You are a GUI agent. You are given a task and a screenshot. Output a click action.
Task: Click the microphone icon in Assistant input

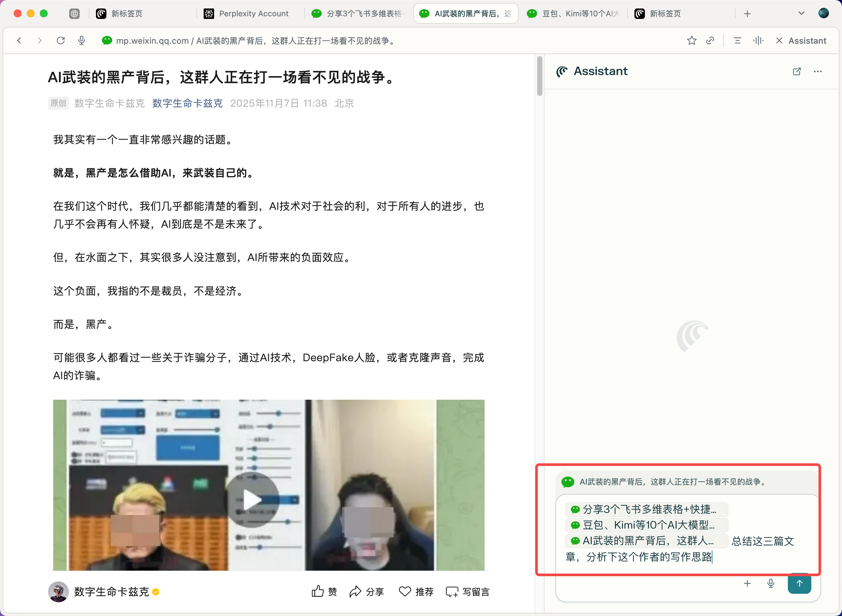coord(771,584)
